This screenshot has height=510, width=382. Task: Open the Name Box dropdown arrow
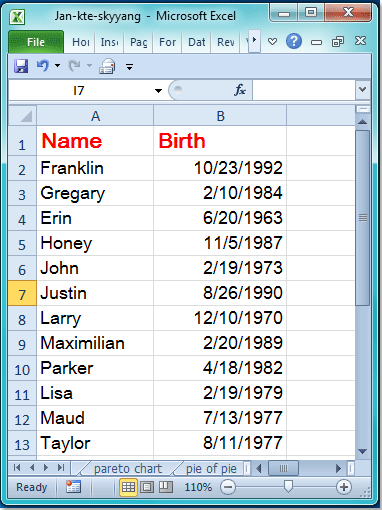tap(158, 90)
